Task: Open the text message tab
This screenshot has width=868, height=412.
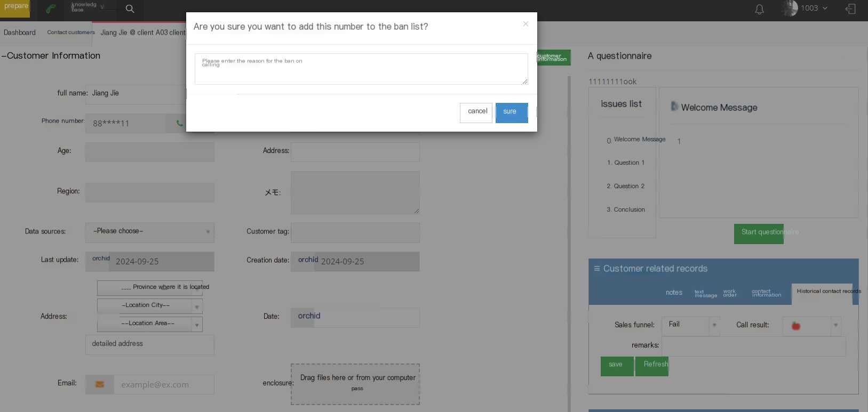Action: (x=705, y=294)
